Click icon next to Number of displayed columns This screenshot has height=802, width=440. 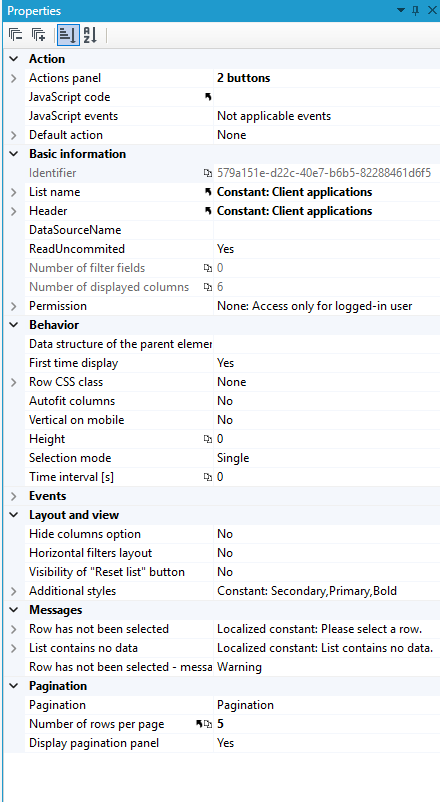[x=207, y=287]
